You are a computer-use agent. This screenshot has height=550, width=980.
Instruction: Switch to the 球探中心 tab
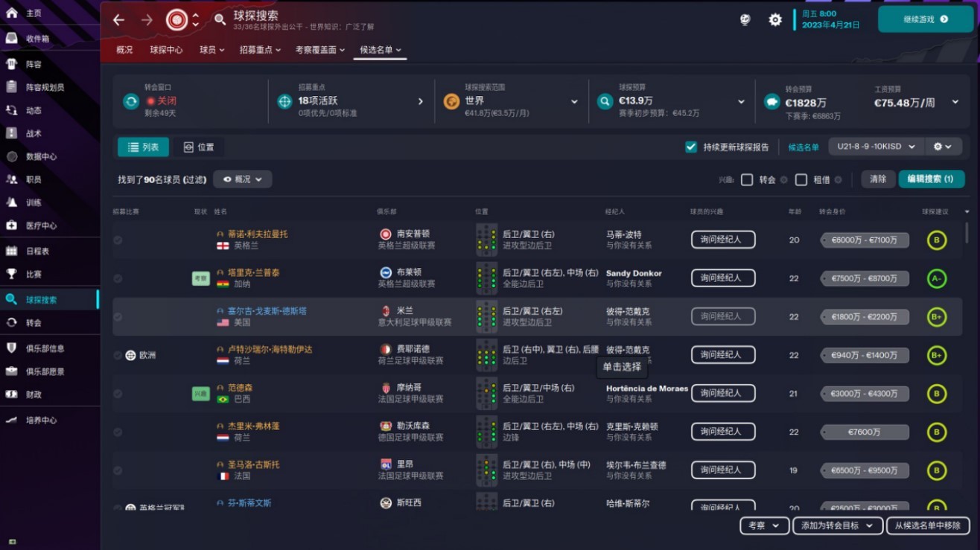point(166,50)
